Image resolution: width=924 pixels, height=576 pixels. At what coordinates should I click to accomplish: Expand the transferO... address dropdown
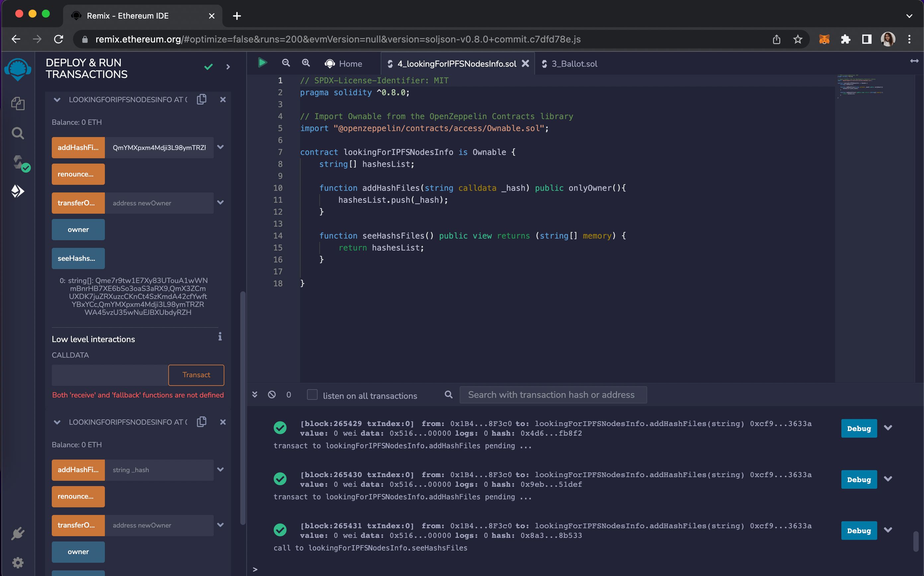[x=220, y=202]
